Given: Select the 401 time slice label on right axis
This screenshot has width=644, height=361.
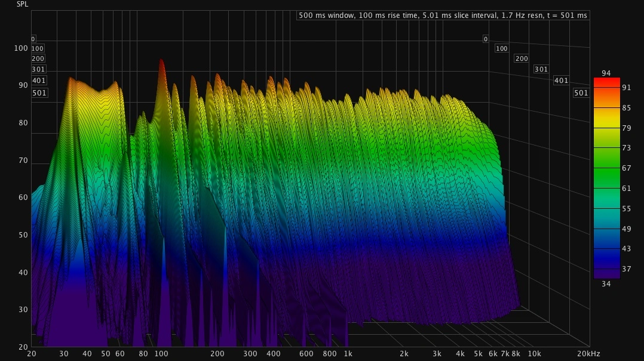Looking at the screenshot, I should pyautogui.click(x=561, y=81).
